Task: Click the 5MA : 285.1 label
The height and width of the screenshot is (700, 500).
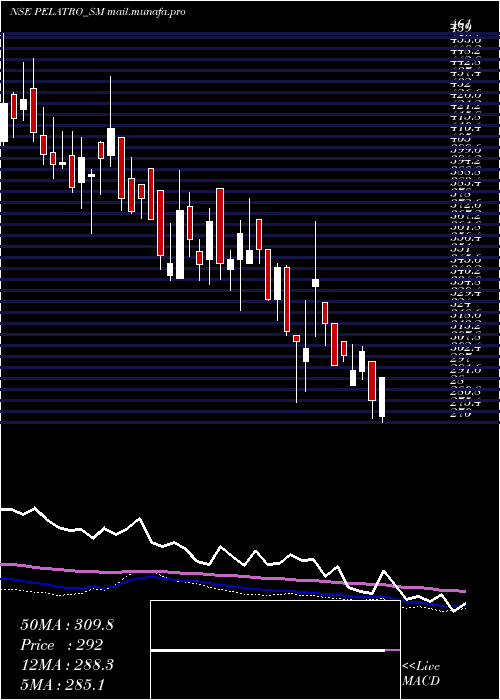Action: 62,685
